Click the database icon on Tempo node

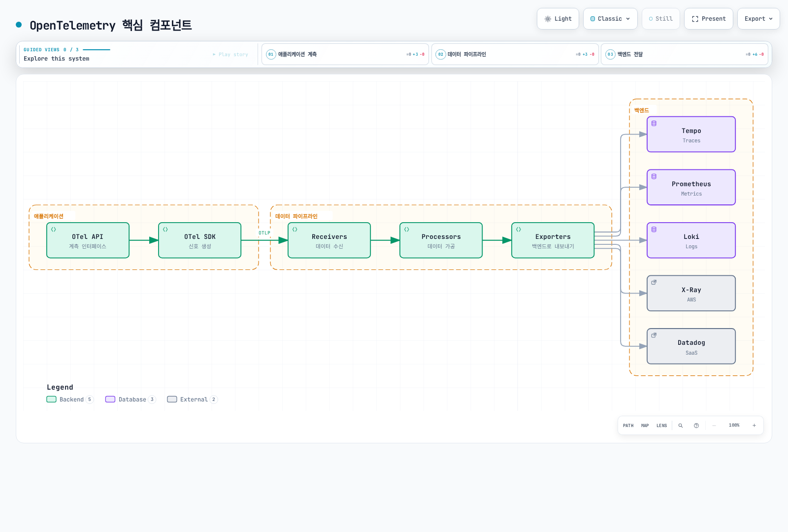(x=654, y=124)
